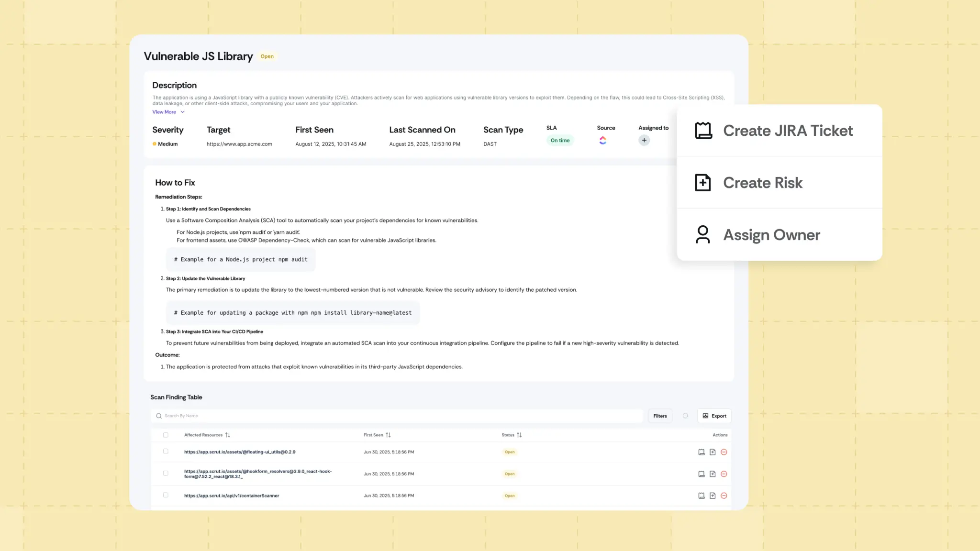Click JIRA ticket icon for hookform_resolvers row
Screen dimensions: 980x551
coord(701,474)
